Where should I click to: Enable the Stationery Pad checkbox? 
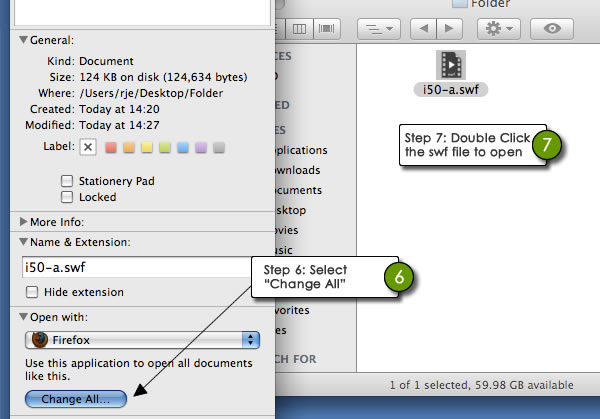(x=67, y=181)
